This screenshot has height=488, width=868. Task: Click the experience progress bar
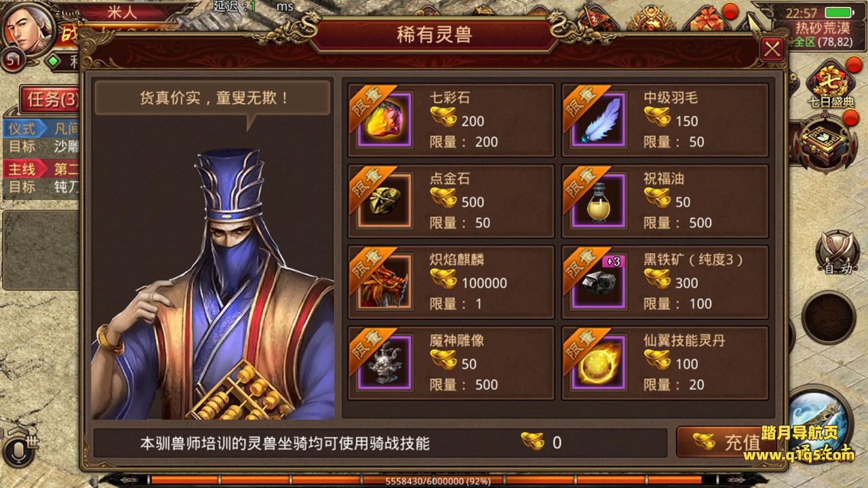coord(434,481)
